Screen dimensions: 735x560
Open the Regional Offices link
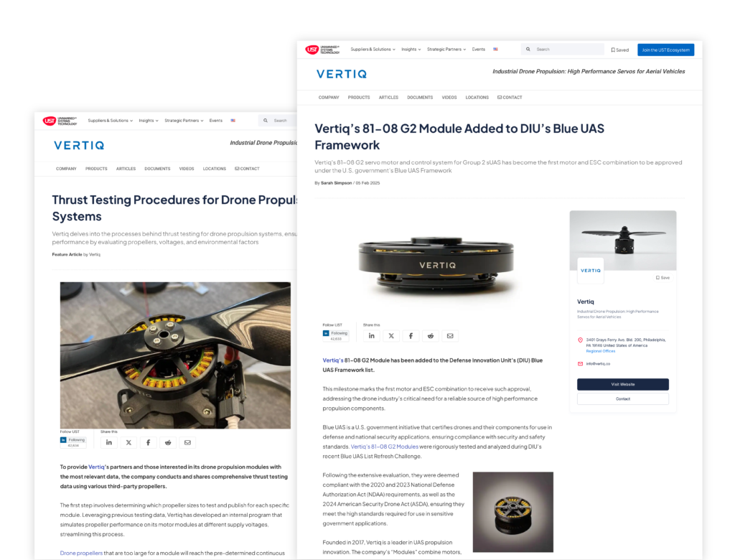tap(601, 351)
